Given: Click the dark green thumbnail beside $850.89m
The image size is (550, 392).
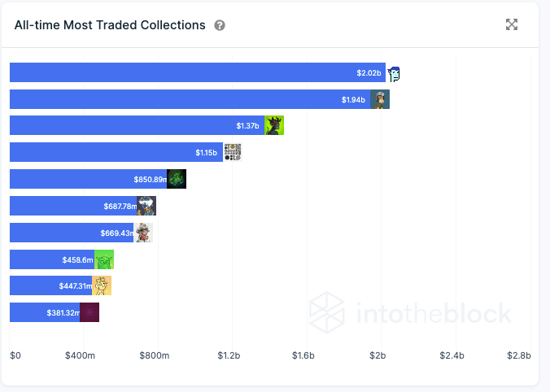Looking at the screenshot, I should 177,179.
